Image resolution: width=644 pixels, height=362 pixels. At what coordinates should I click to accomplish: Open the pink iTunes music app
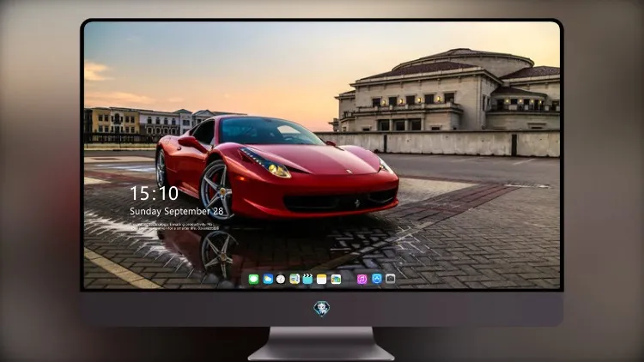click(x=361, y=280)
